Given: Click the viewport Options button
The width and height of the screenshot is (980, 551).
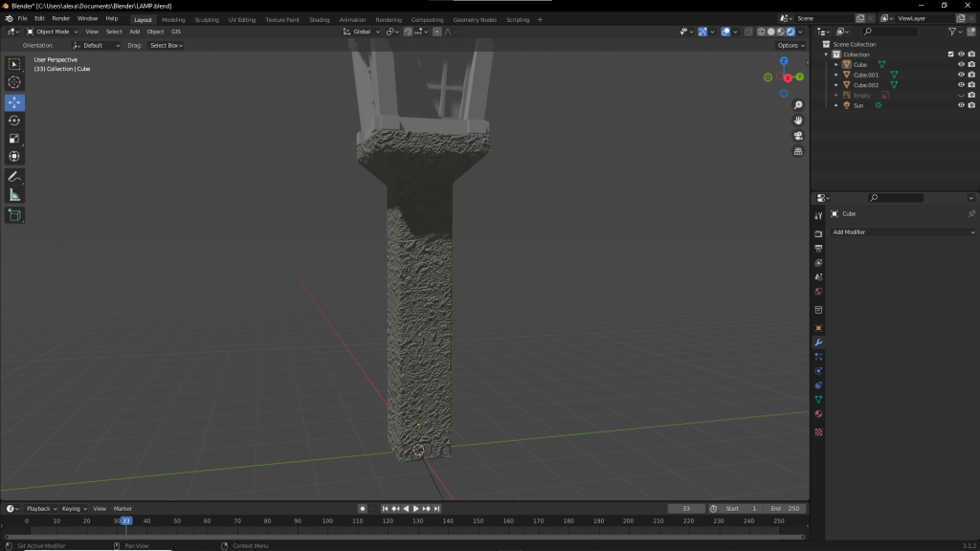Looking at the screenshot, I should click(790, 45).
